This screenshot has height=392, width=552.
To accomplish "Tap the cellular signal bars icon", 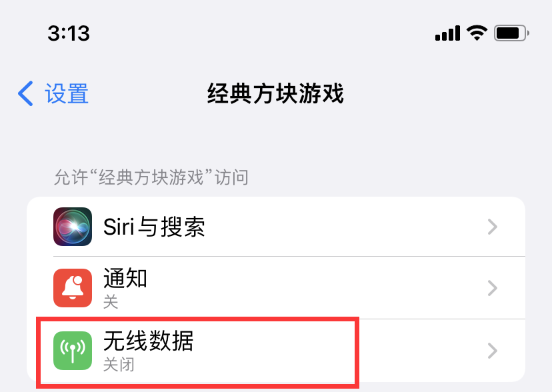I will 447,33.
